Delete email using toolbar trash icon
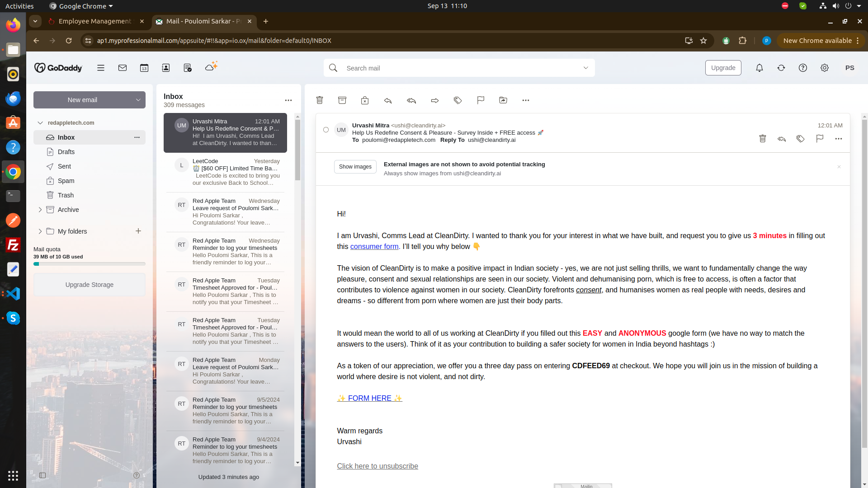 (x=320, y=100)
